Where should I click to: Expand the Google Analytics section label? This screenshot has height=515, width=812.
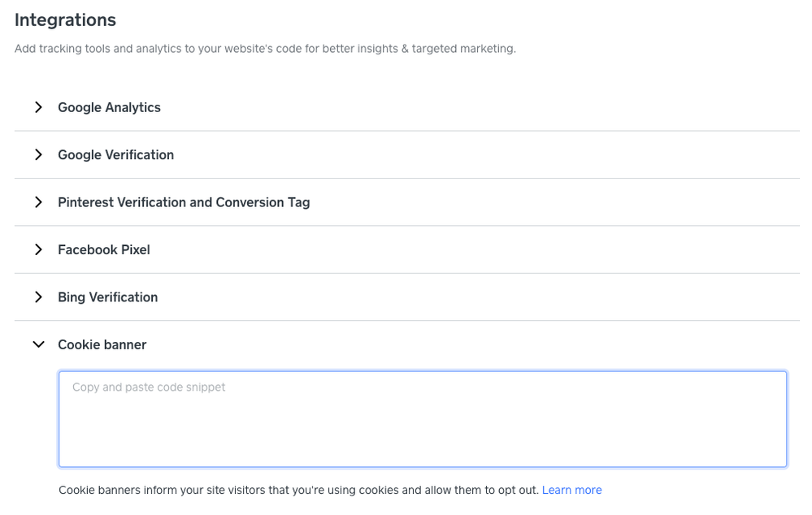(109, 107)
